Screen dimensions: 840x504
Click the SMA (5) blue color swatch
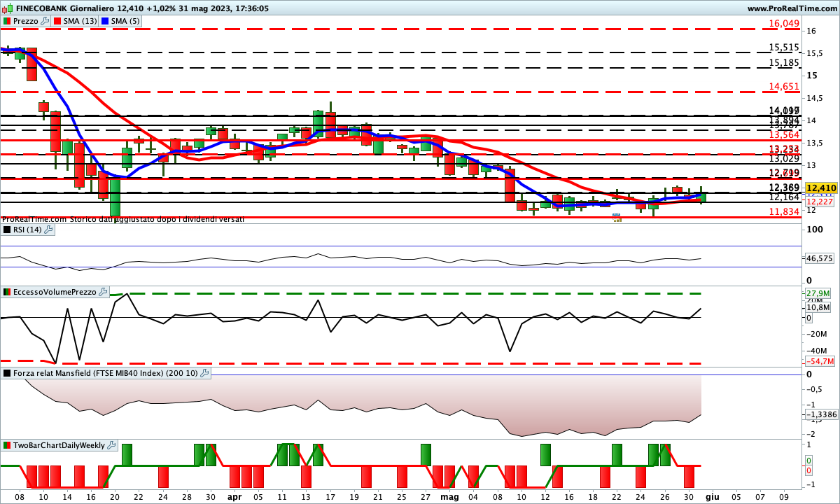106,21
